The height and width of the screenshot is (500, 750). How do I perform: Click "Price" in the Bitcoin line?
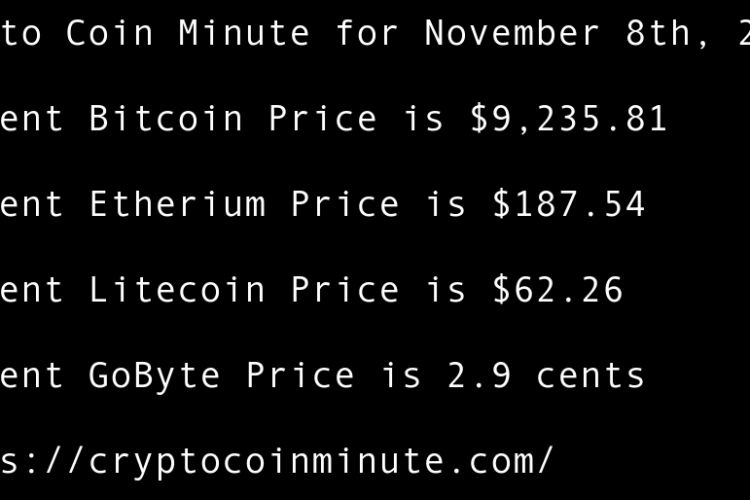coord(323,119)
